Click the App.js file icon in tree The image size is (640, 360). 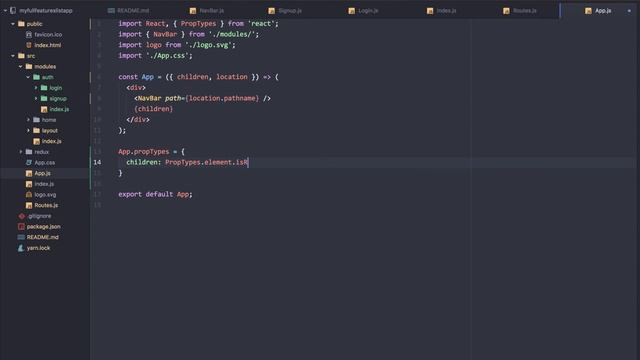(x=29, y=173)
